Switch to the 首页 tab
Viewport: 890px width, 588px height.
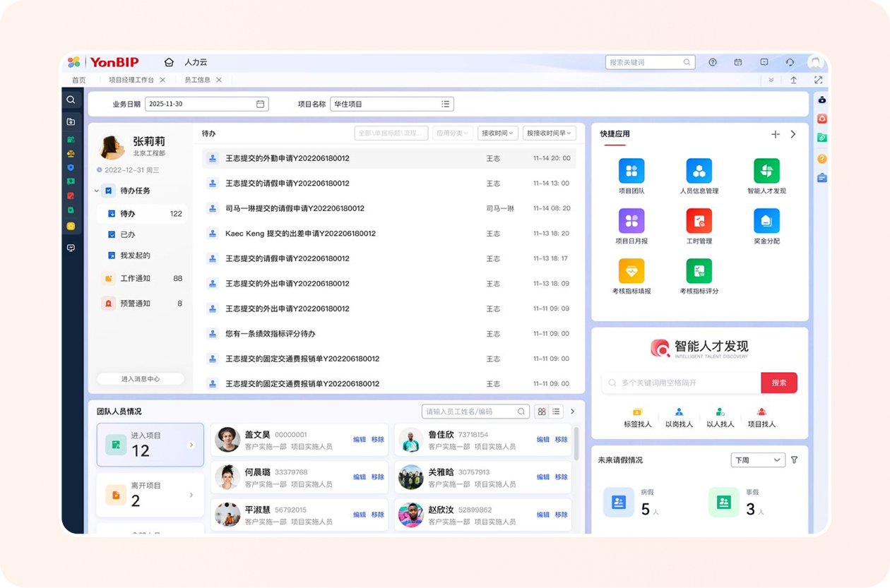(78, 80)
